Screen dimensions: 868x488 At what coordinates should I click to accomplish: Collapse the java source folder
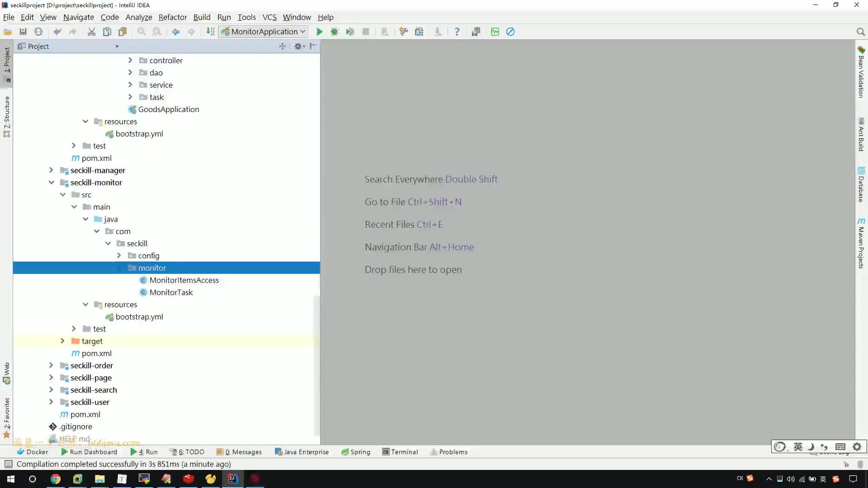tap(85, 219)
